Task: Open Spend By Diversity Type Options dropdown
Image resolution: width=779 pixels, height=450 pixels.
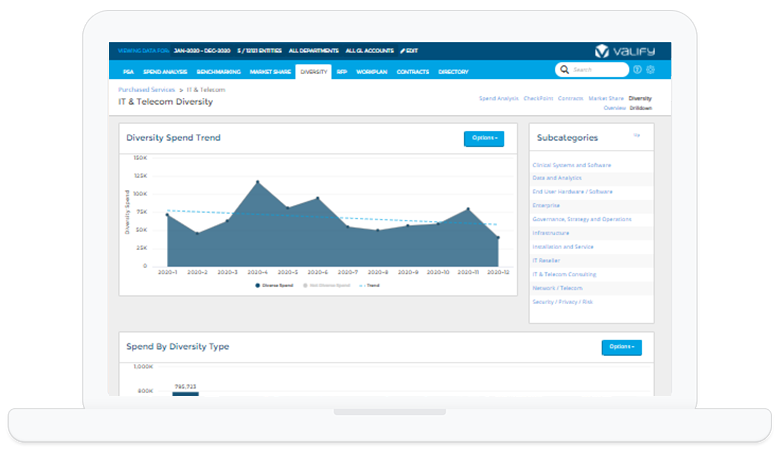Action: click(622, 347)
